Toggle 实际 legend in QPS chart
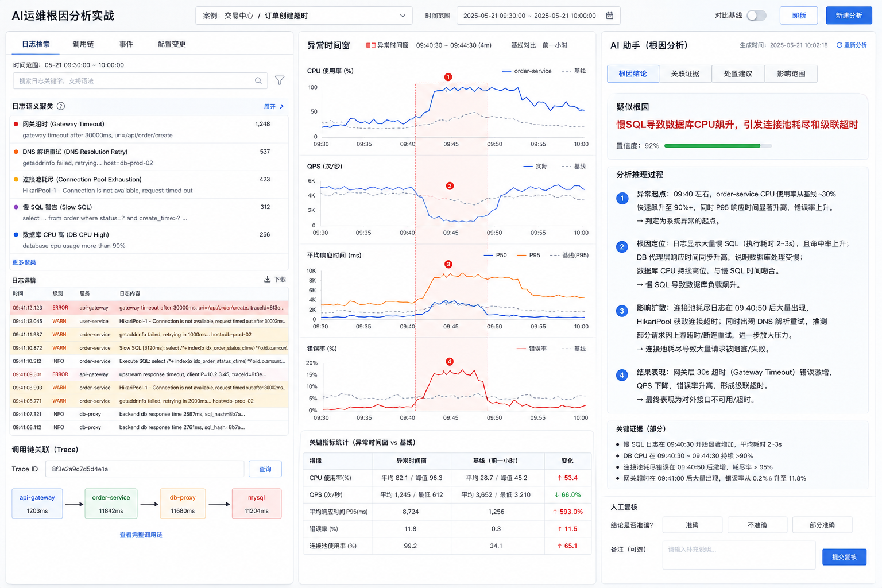This screenshot has width=882, height=588. pos(535,167)
